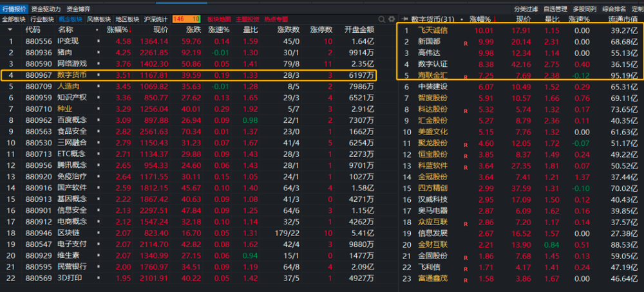The width and height of the screenshot is (644, 292).
Task: Select the 行业板块 tab
Action: 42,20
